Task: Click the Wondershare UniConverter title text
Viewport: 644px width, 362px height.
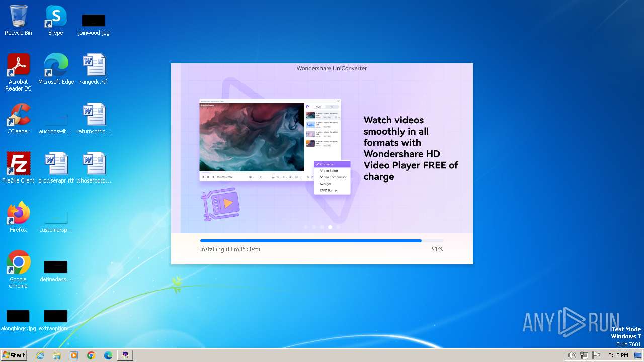Action: point(332,68)
